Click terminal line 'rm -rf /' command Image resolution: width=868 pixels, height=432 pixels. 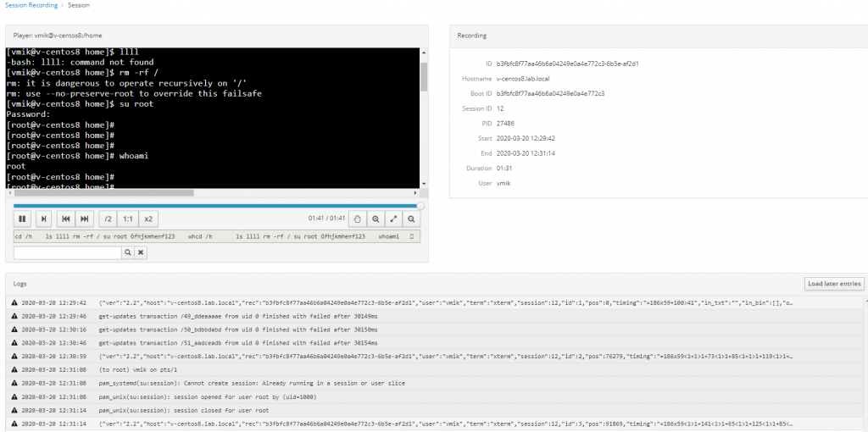[x=82, y=73]
